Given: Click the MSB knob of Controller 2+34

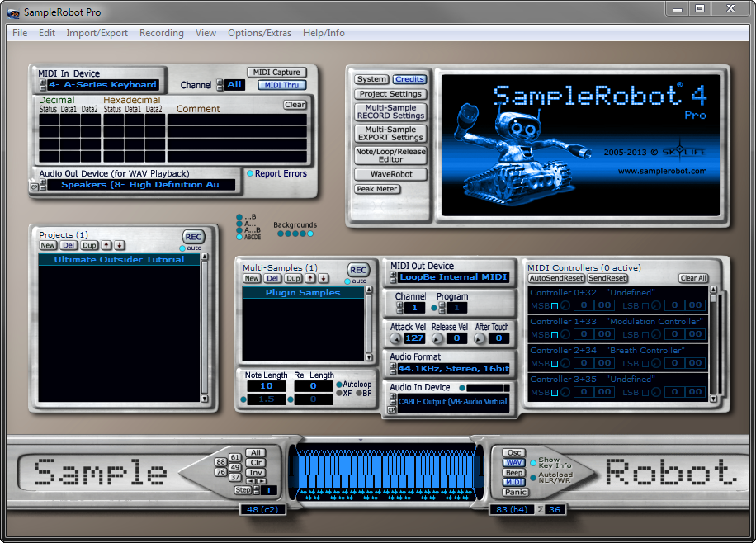Looking at the screenshot, I should coord(565,364).
